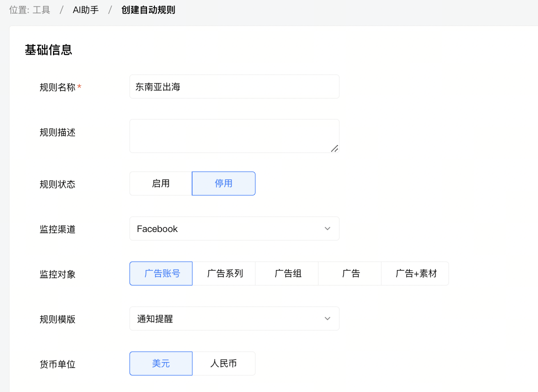The height and width of the screenshot is (392, 538).
Task: Click the textarea resize handle
Action: 335,148
